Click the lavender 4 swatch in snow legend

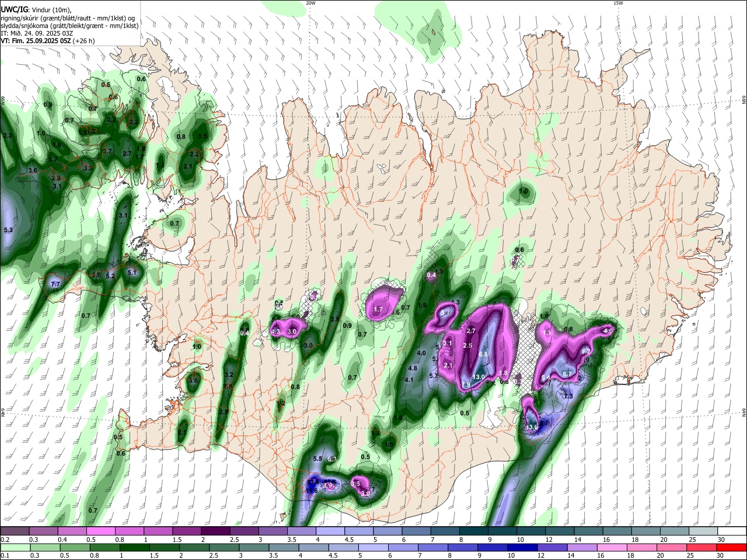tap(330, 531)
